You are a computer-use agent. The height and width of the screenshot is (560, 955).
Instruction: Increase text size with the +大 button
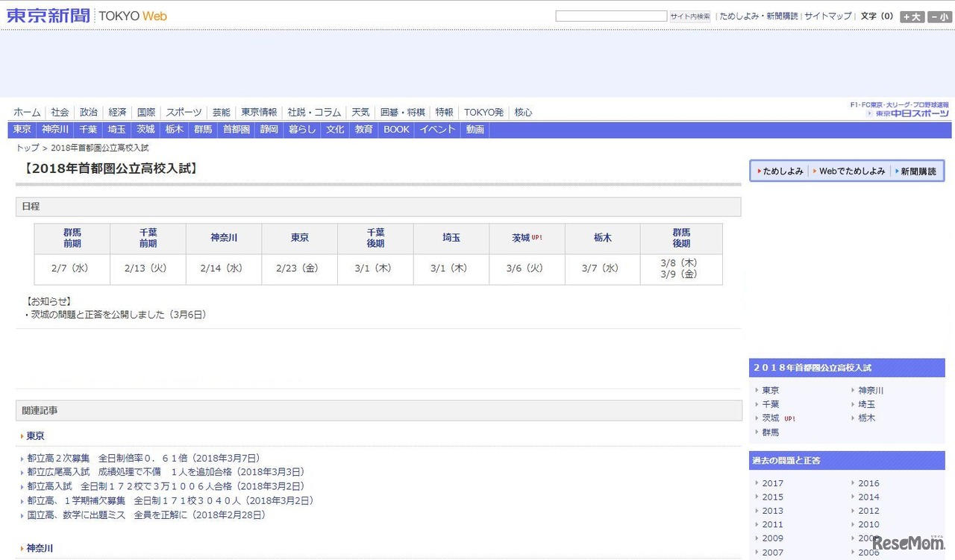tap(912, 16)
